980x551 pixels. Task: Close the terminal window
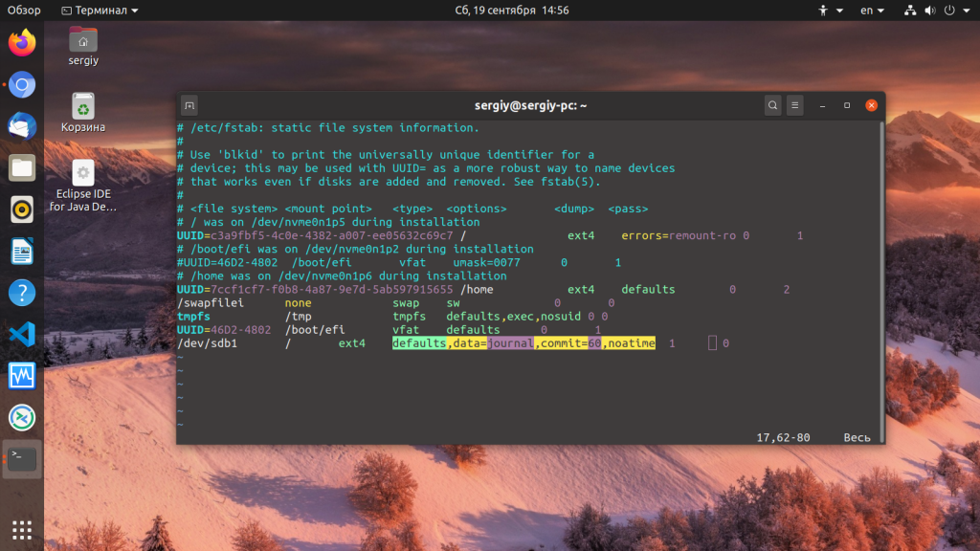tap(871, 105)
